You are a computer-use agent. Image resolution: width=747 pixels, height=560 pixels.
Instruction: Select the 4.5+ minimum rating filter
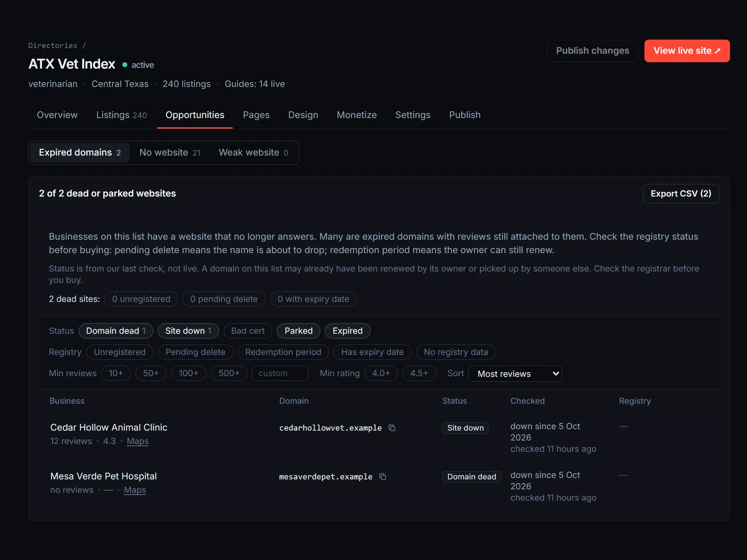[419, 373]
